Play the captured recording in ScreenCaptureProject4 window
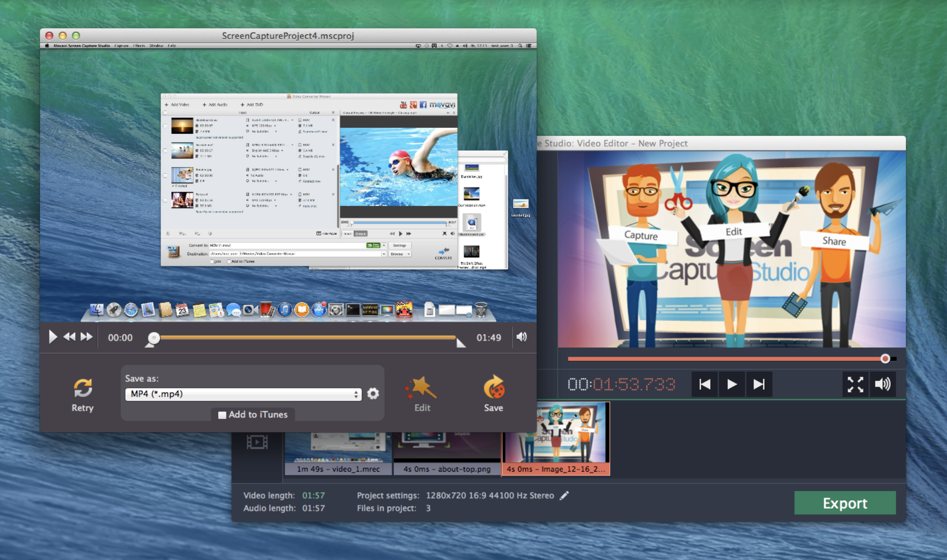The image size is (947, 560). (53, 337)
